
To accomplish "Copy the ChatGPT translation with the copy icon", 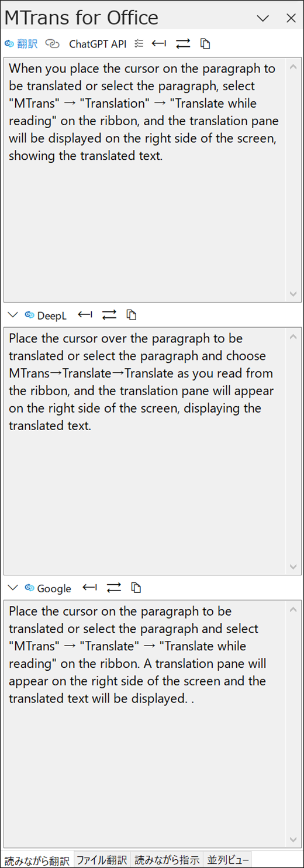I will 205,44.
